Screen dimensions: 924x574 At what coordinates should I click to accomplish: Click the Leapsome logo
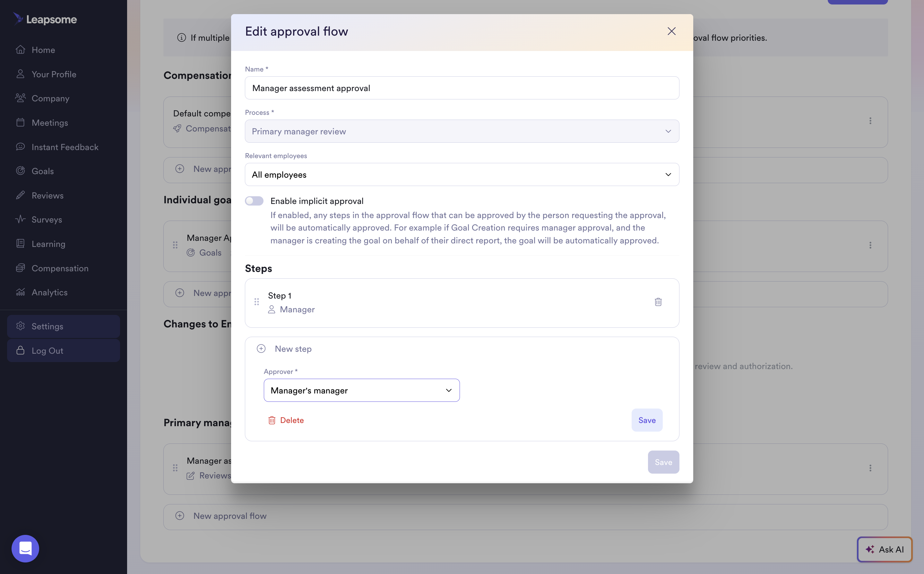(x=45, y=19)
